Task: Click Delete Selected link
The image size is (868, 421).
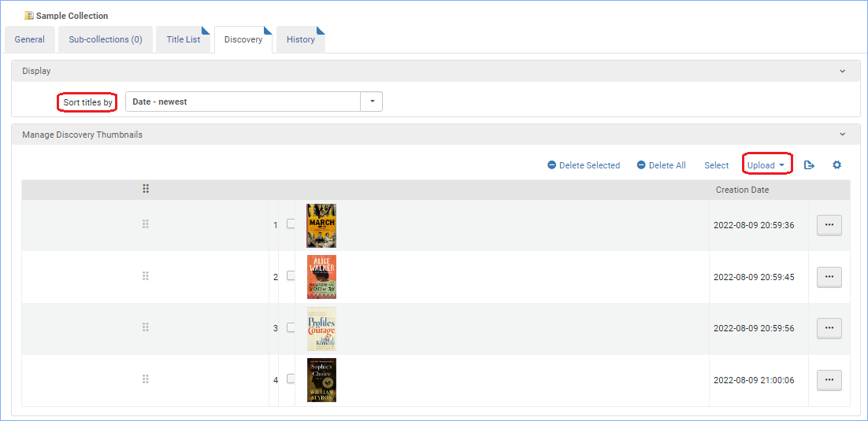Action: pyautogui.click(x=584, y=165)
